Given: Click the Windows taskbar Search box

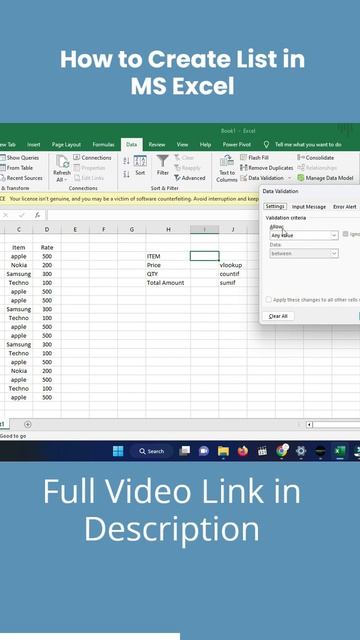Looking at the screenshot, I should point(151,451).
